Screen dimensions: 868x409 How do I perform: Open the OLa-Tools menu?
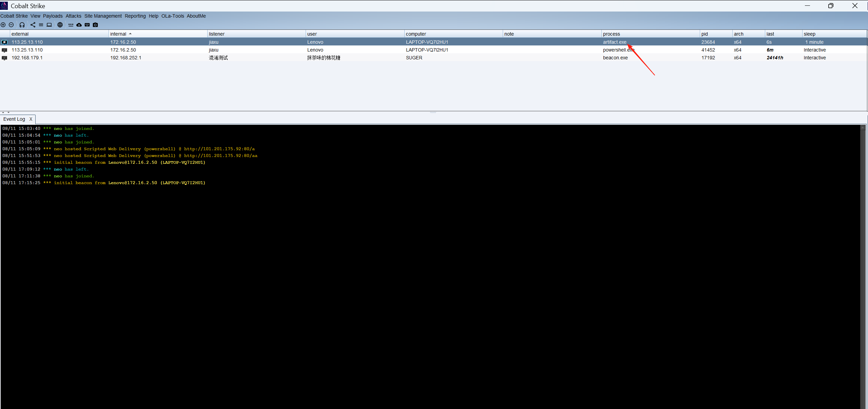pyautogui.click(x=173, y=16)
